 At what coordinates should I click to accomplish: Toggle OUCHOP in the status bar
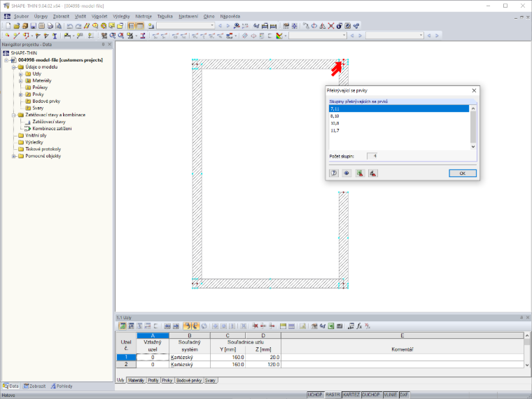tap(371, 395)
